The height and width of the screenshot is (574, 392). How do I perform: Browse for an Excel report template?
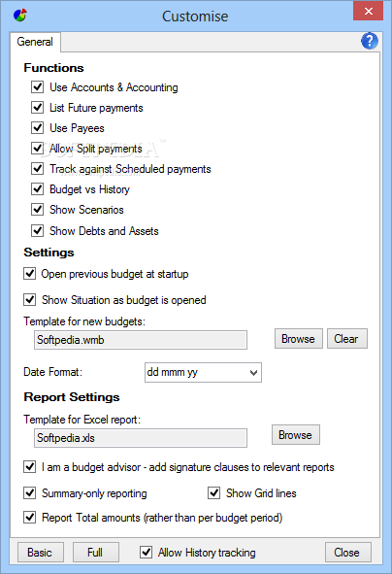(296, 435)
